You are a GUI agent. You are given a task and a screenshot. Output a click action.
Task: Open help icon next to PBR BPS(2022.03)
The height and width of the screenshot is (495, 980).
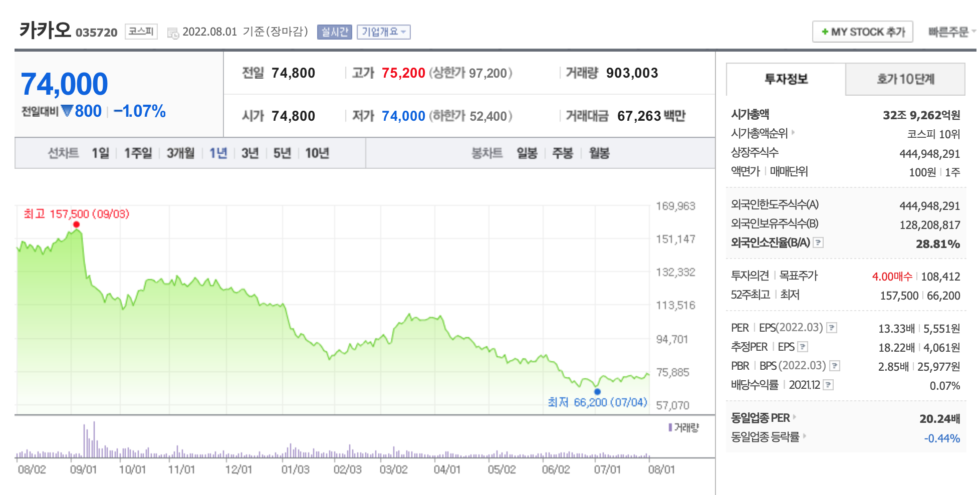(835, 366)
